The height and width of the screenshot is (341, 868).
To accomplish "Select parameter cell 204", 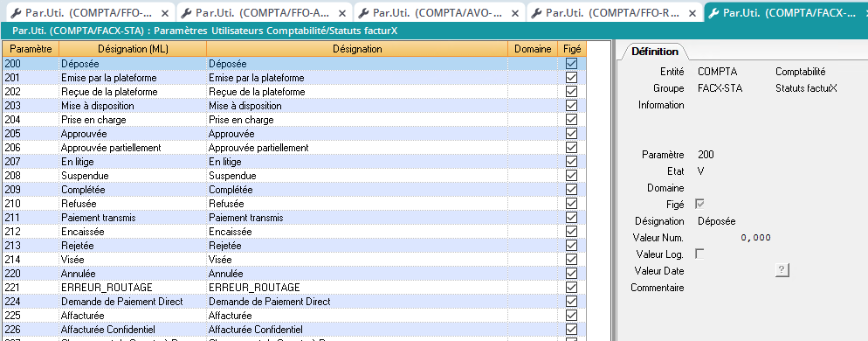I will tap(31, 120).
